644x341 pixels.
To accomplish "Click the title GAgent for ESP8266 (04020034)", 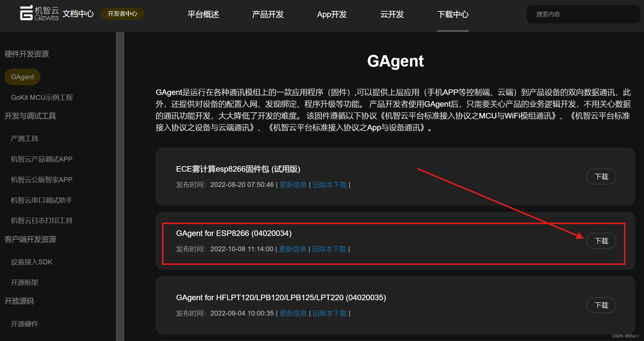I will pos(234,233).
